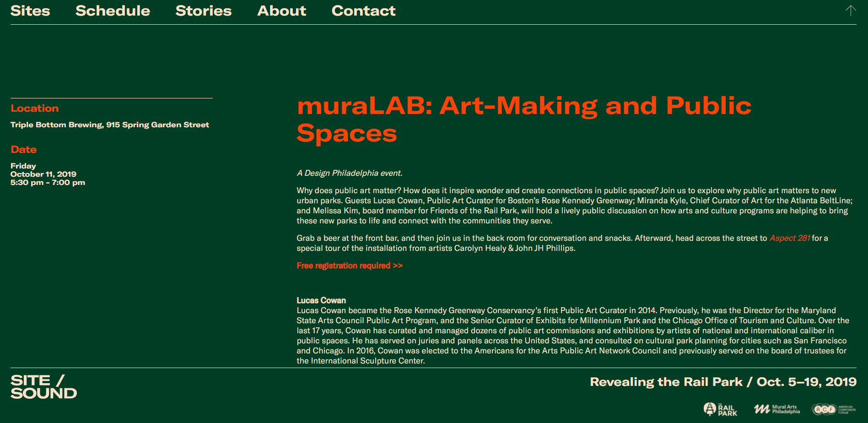Navigate to Stories
Screen dimensions: 868x423
point(204,11)
